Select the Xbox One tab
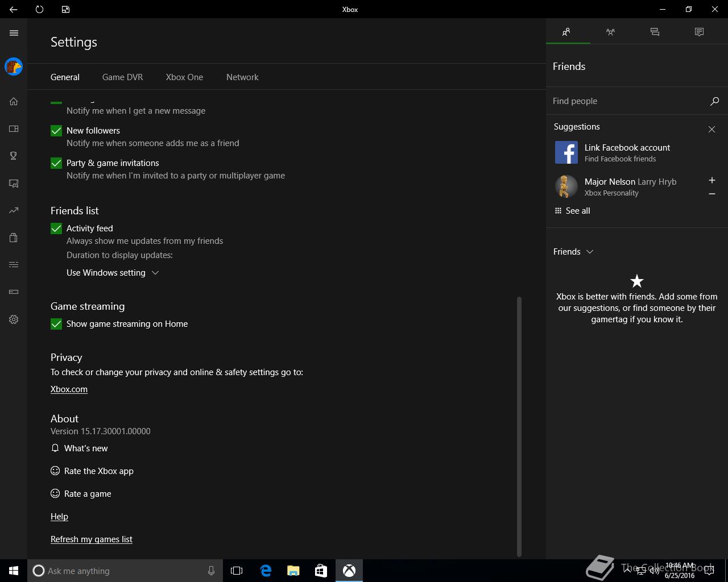Viewport: 728px width, 582px height. click(184, 77)
